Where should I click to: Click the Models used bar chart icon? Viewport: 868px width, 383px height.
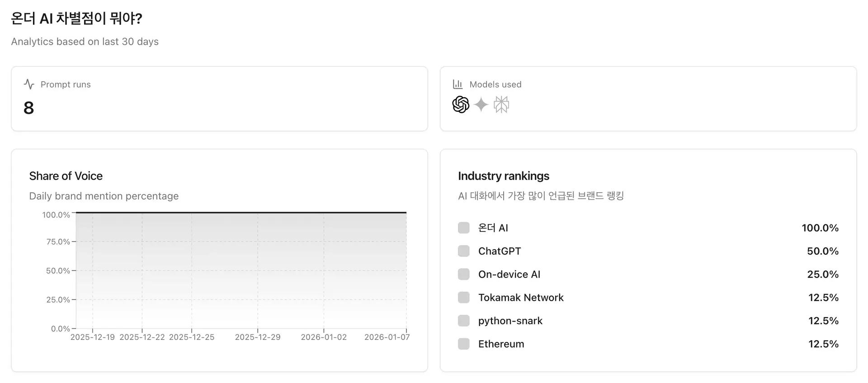click(x=458, y=84)
